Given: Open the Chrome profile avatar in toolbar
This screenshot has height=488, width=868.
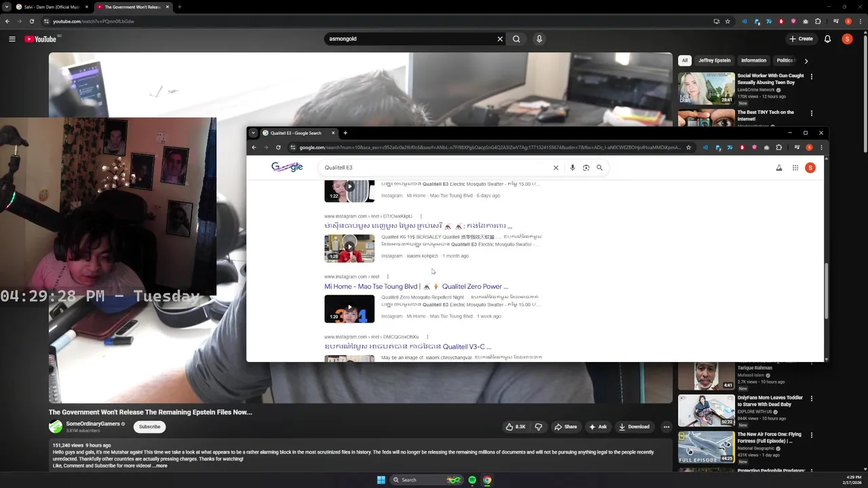Looking at the screenshot, I should (x=848, y=21).
